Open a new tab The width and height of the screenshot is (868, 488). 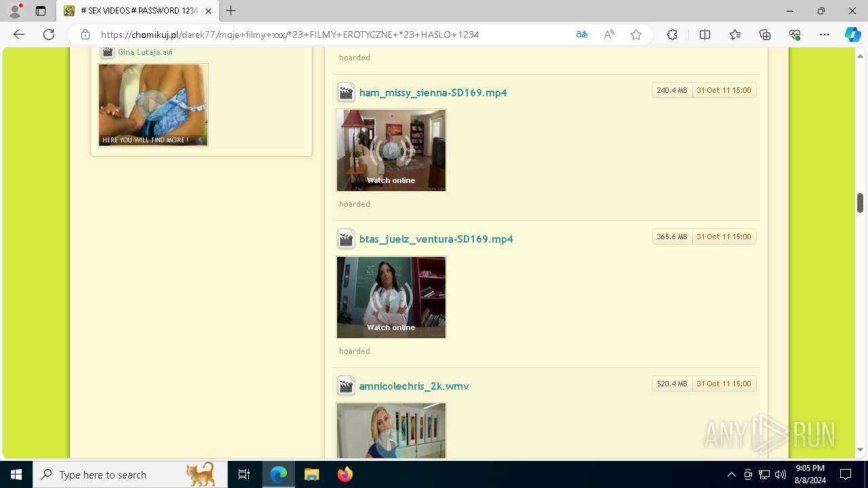click(231, 11)
